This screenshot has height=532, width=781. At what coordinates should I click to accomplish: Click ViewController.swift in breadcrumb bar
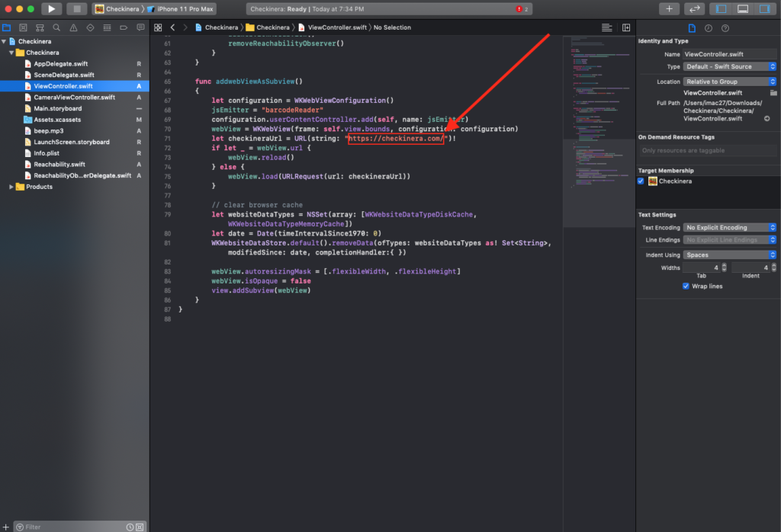333,28
